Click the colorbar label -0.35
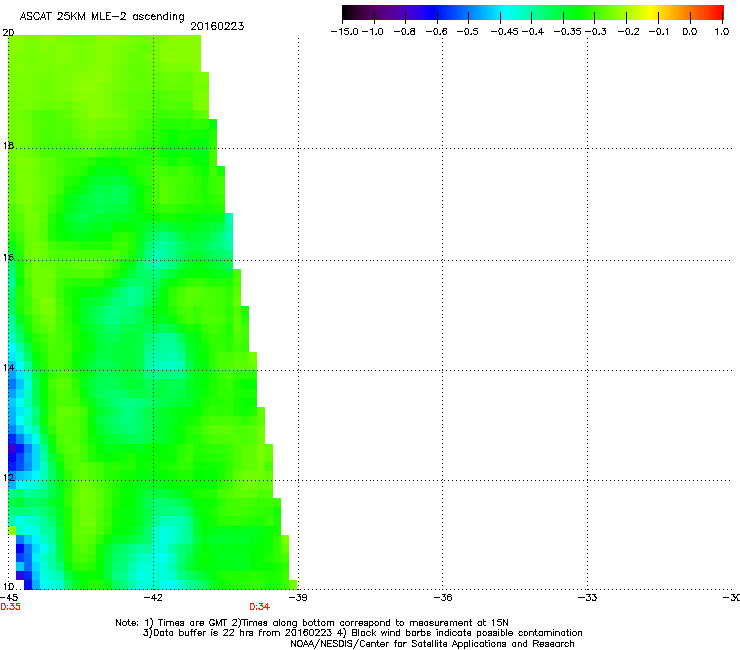This screenshot has height=650, width=740. pos(568,32)
